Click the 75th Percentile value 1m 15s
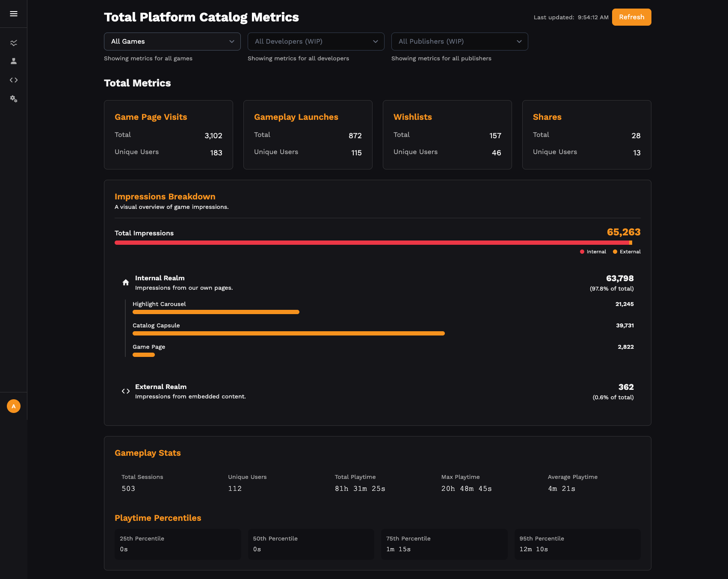728x579 pixels. (398, 549)
